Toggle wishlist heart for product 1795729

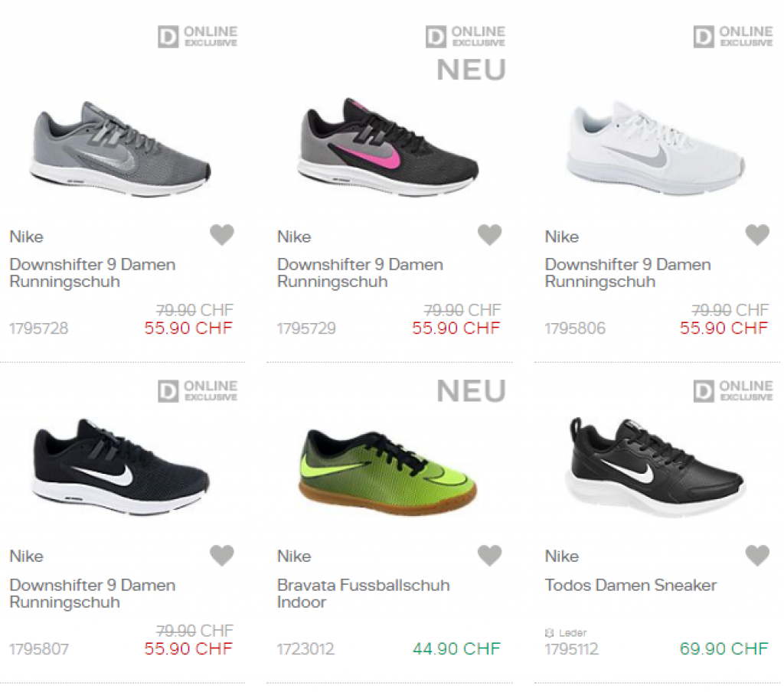489,235
